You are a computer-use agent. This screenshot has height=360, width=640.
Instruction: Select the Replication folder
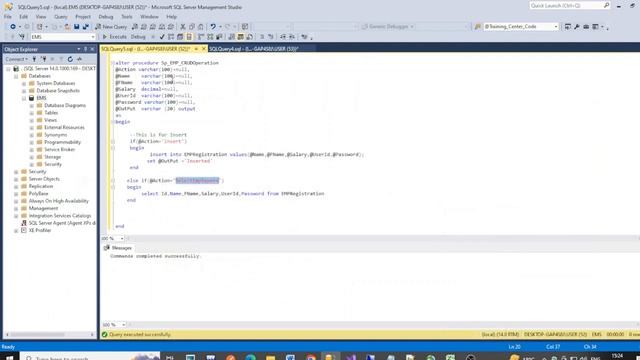(41, 186)
